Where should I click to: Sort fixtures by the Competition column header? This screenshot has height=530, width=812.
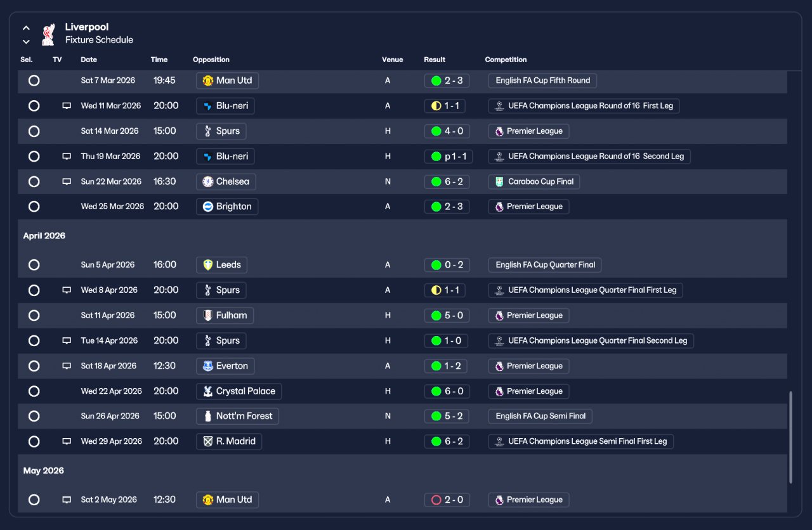coord(506,60)
